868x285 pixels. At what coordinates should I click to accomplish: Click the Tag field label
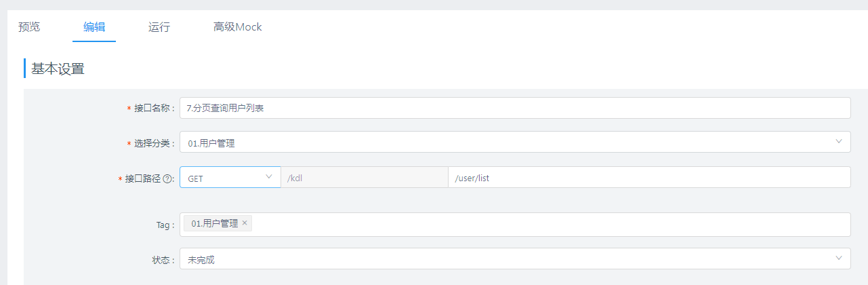164,224
